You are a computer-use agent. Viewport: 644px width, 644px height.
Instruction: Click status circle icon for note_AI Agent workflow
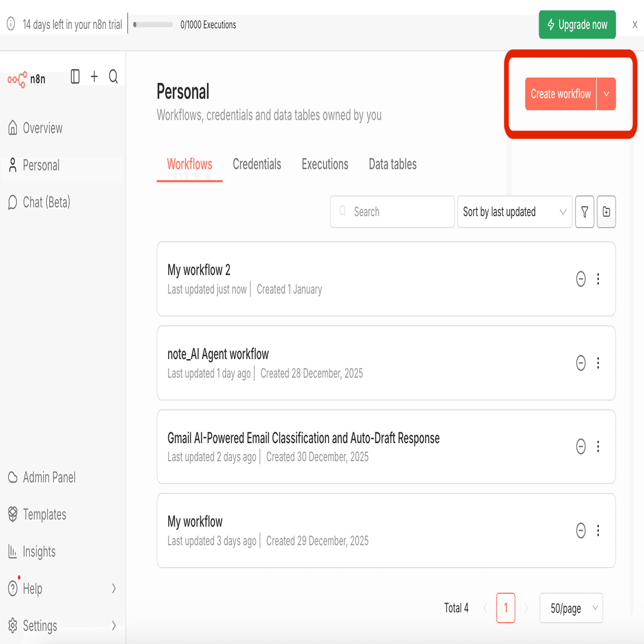(581, 363)
